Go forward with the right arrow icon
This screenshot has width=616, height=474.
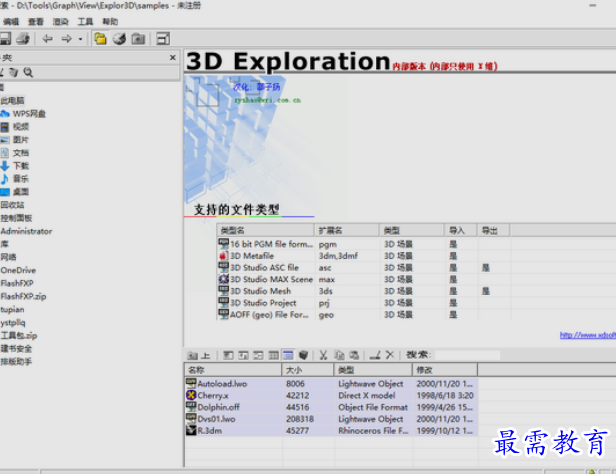click(x=66, y=38)
